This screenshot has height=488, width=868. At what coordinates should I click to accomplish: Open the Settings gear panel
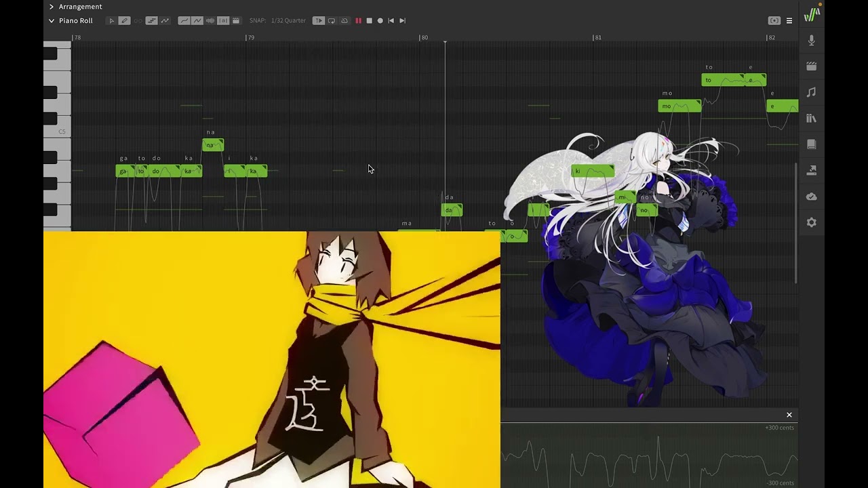pyautogui.click(x=812, y=222)
